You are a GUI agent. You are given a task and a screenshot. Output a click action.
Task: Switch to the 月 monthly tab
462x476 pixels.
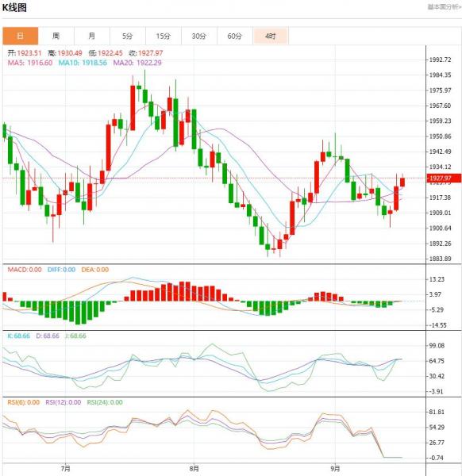[x=92, y=36]
